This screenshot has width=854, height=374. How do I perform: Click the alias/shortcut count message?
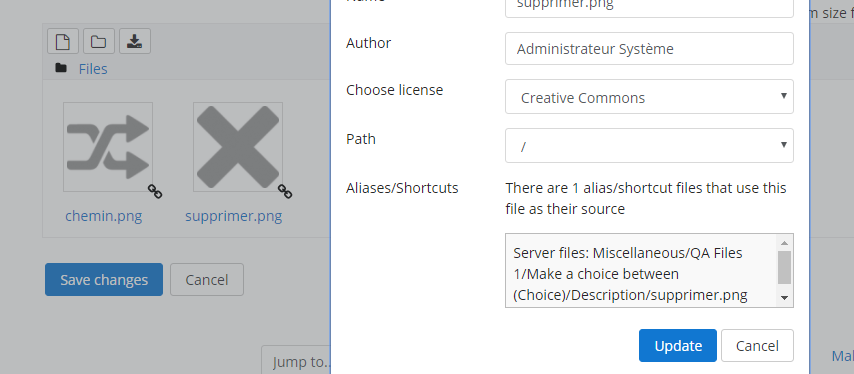[646, 198]
